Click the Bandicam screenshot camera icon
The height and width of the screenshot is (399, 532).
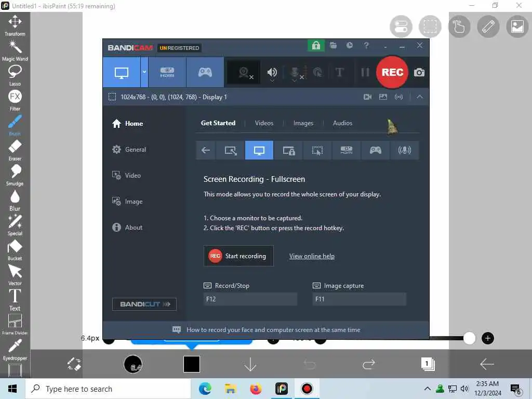(x=419, y=72)
